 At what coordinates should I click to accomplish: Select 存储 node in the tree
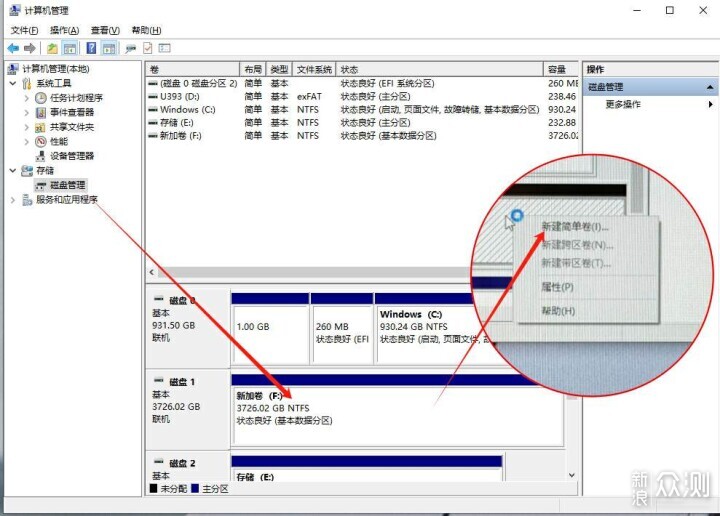point(45,170)
